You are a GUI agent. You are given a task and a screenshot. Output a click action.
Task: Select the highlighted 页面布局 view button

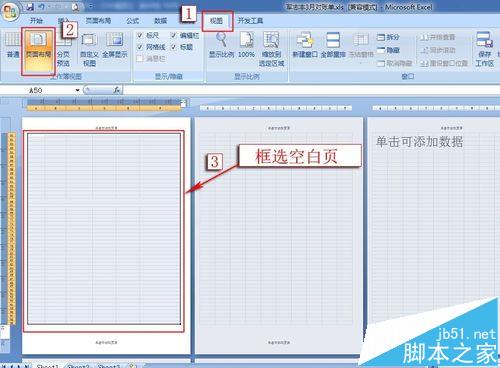(x=38, y=51)
